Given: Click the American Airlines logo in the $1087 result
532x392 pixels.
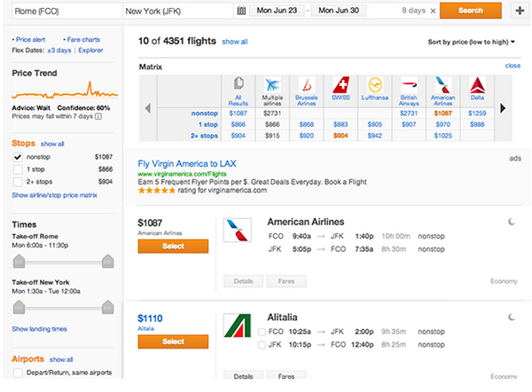Looking at the screenshot, I should click(237, 230).
